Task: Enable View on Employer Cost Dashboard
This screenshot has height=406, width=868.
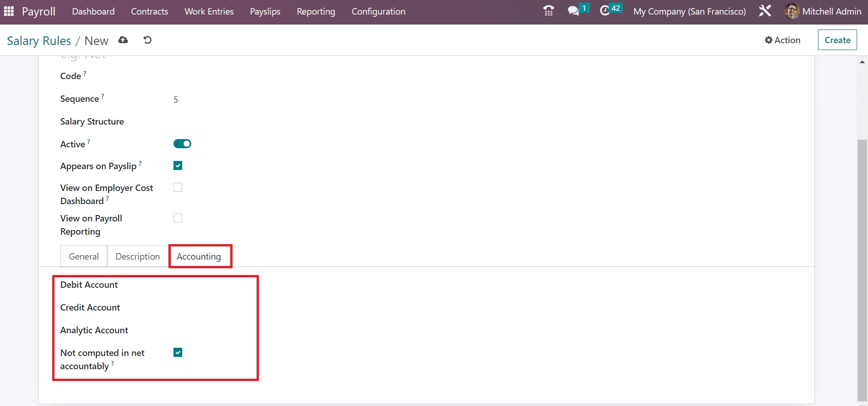Action: [178, 188]
